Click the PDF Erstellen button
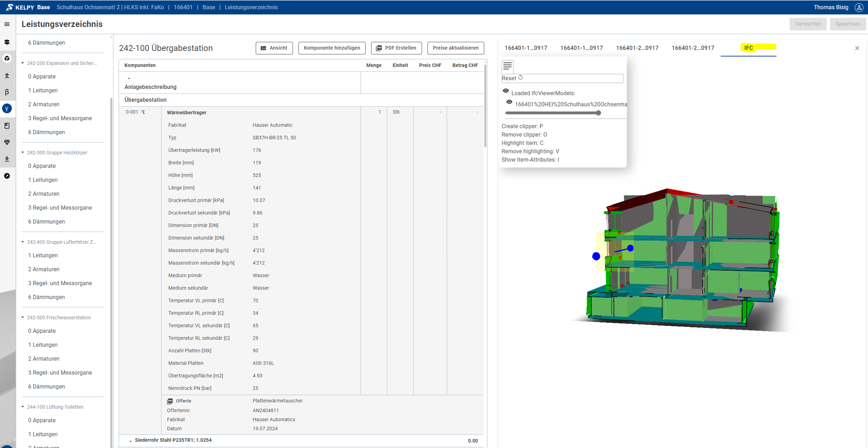The width and height of the screenshot is (868, 448). [x=396, y=48]
